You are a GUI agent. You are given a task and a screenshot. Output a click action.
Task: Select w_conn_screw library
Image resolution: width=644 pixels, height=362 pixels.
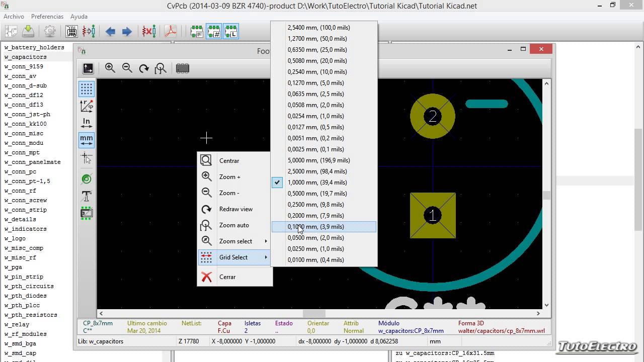[x=25, y=200]
